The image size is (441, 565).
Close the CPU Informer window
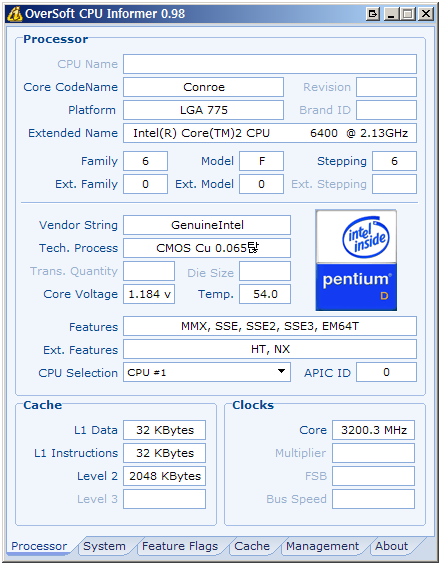pyautogui.click(x=426, y=14)
